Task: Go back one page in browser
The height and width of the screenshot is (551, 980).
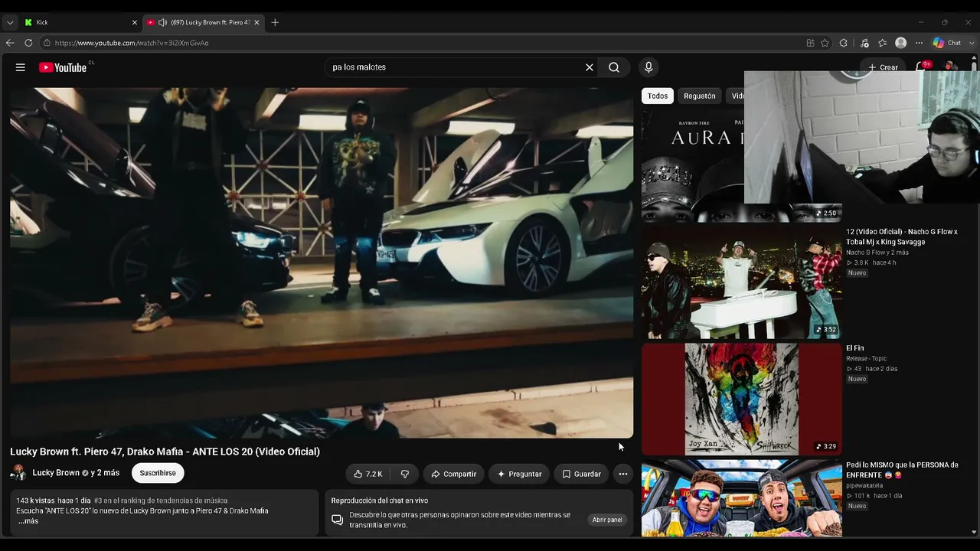Action: 10,43
